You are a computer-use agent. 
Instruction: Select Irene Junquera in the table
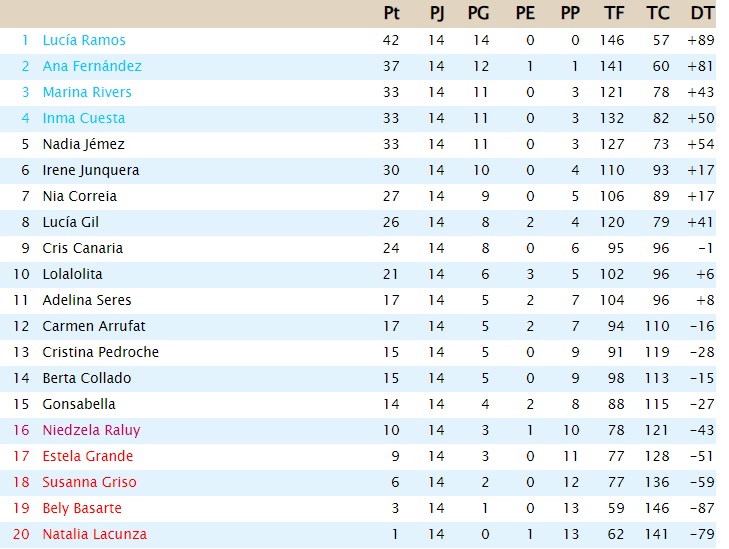click(91, 170)
